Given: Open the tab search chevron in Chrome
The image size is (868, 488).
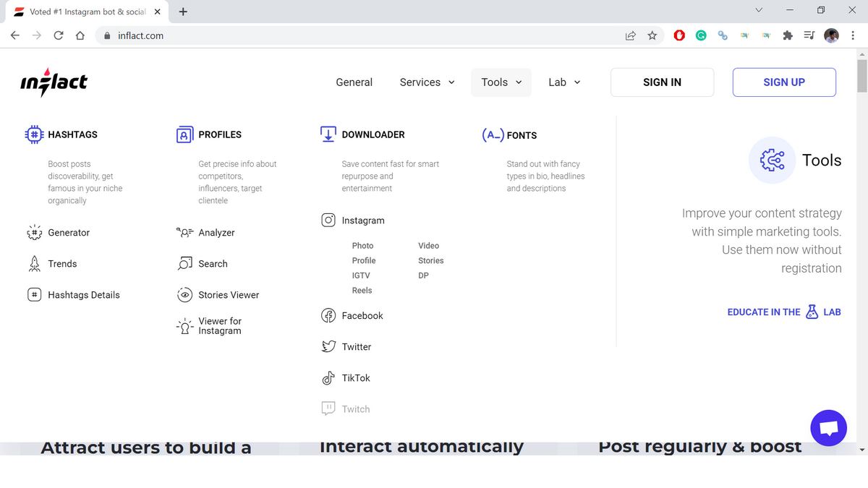Looking at the screenshot, I should coord(759,11).
